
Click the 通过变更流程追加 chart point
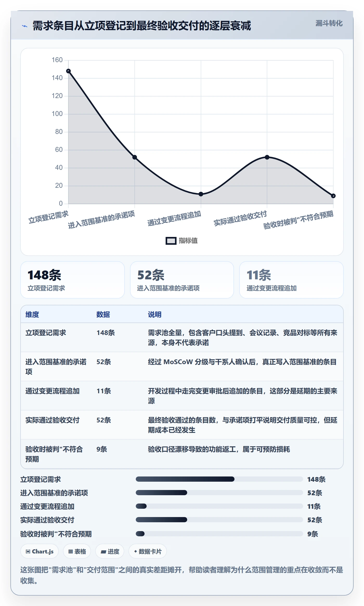coord(201,194)
